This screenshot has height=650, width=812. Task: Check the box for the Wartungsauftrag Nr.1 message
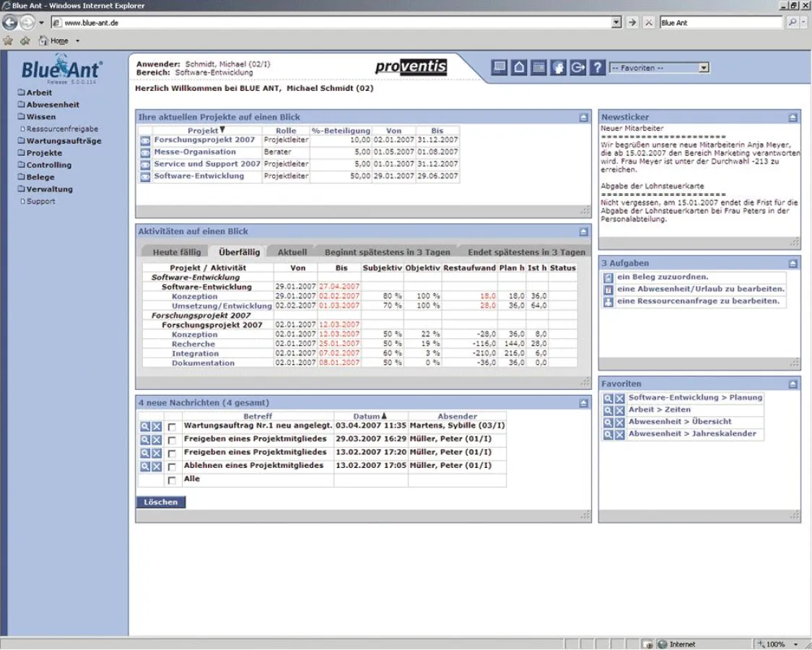[172, 427]
